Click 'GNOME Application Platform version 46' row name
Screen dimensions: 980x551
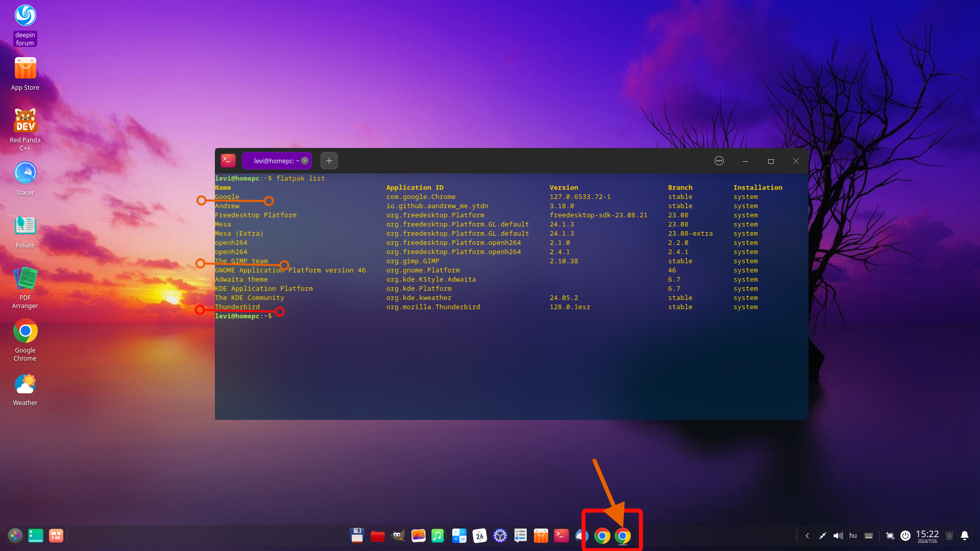tap(290, 270)
